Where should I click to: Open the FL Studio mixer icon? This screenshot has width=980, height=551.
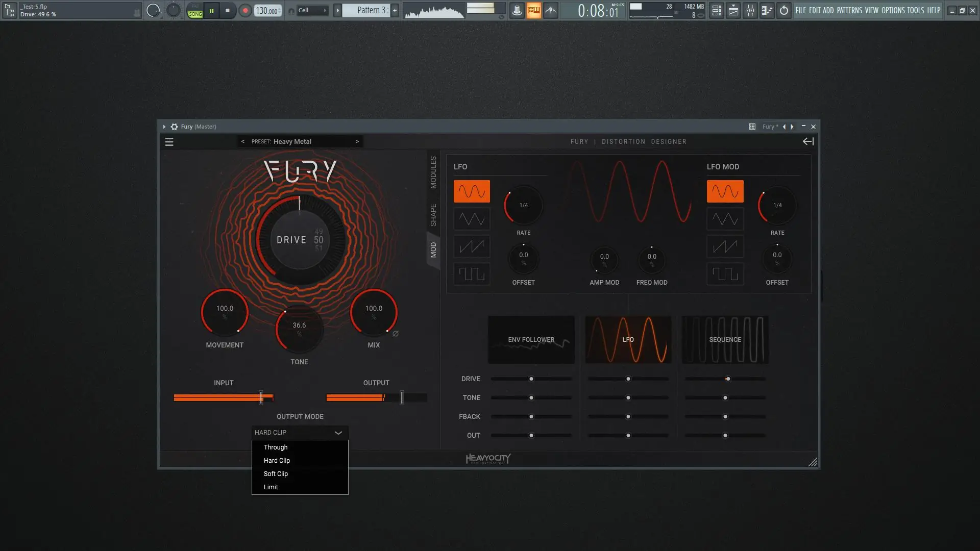pos(750,10)
